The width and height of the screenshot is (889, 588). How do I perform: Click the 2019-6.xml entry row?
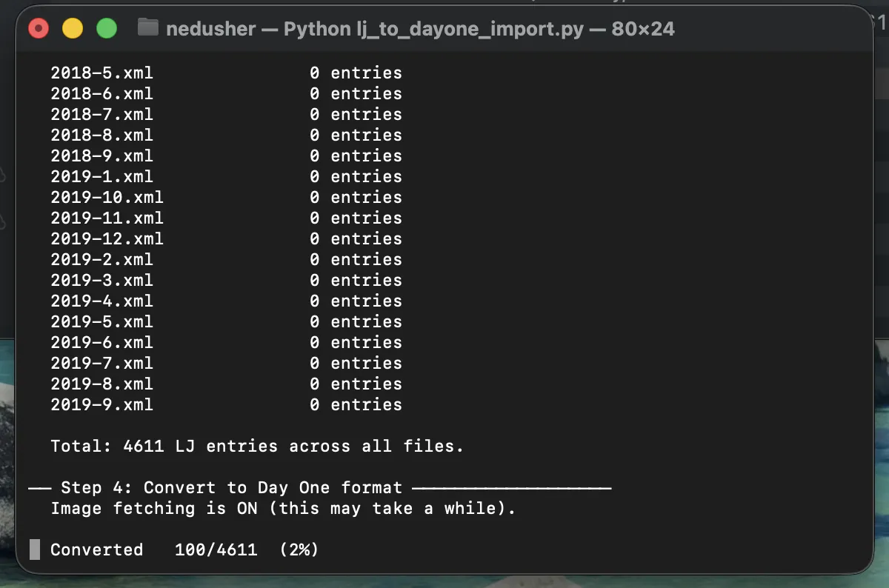coord(101,342)
